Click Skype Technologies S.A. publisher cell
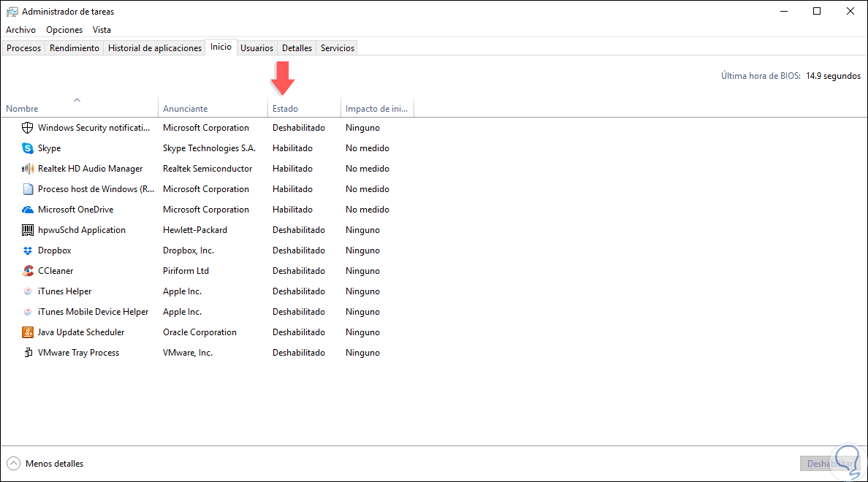 (x=209, y=148)
